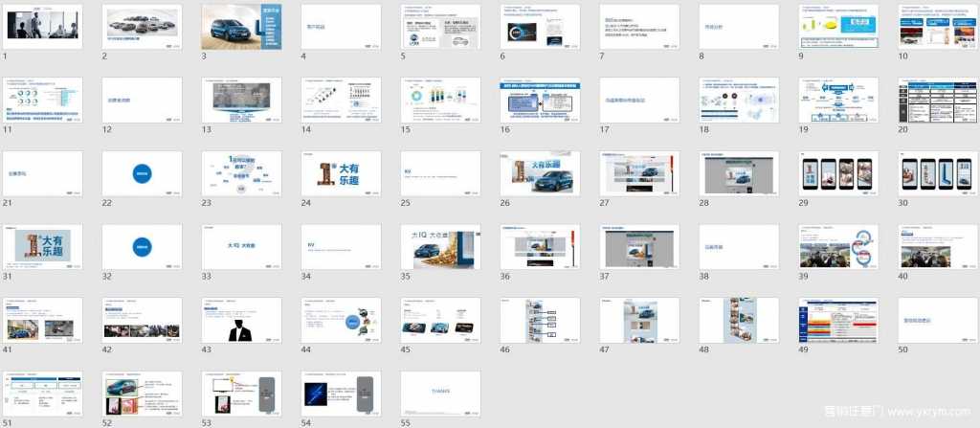This screenshot has width=980, height=428.
Task: Select slide 22 with blue circle
Action: pyautogui.click(x=142, y=173)
